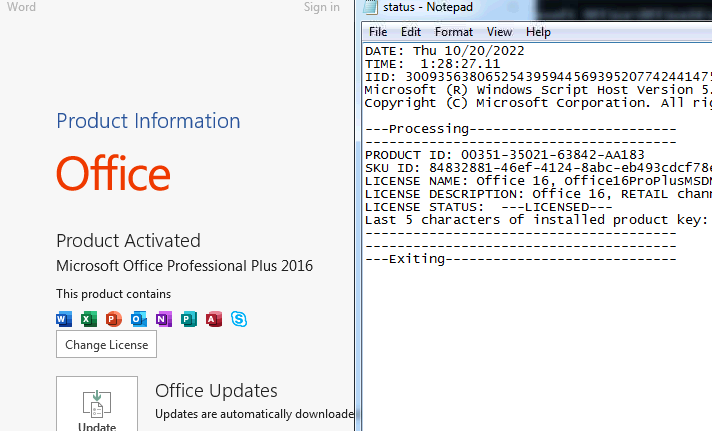Open the Format menu in Notepad
The image size is (712, 431).
coord(454,32)
